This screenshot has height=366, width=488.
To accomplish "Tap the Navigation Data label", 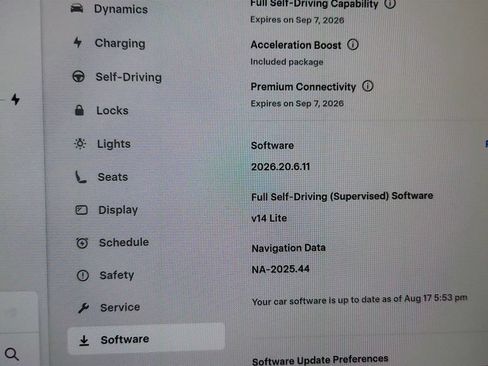I will (x=288, y=248).
